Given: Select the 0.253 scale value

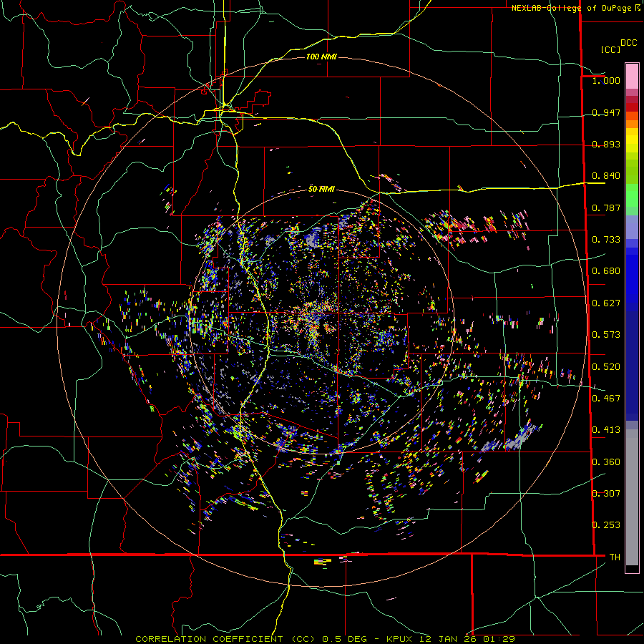Looking at the screenshot, I should coord(606,525).
